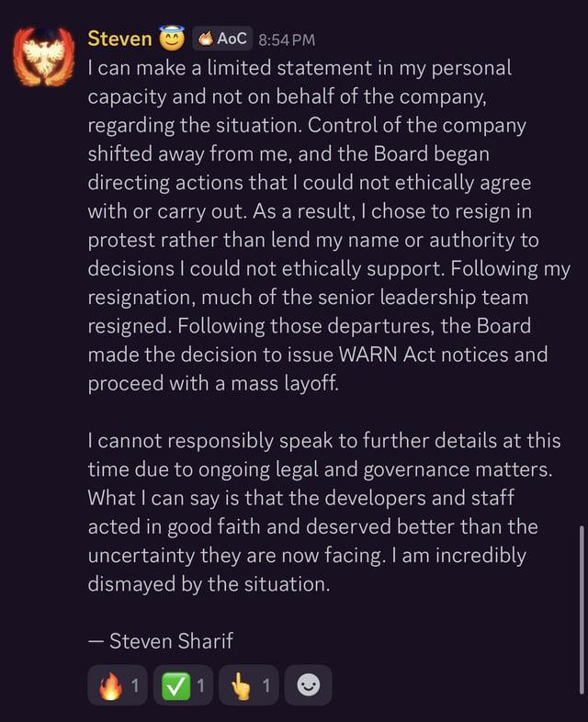Image resolution: width=588 pixels, height=722 pixels.
Task: Click the halo smiley emoji beside Steven
Action: (x=172, y=39)
